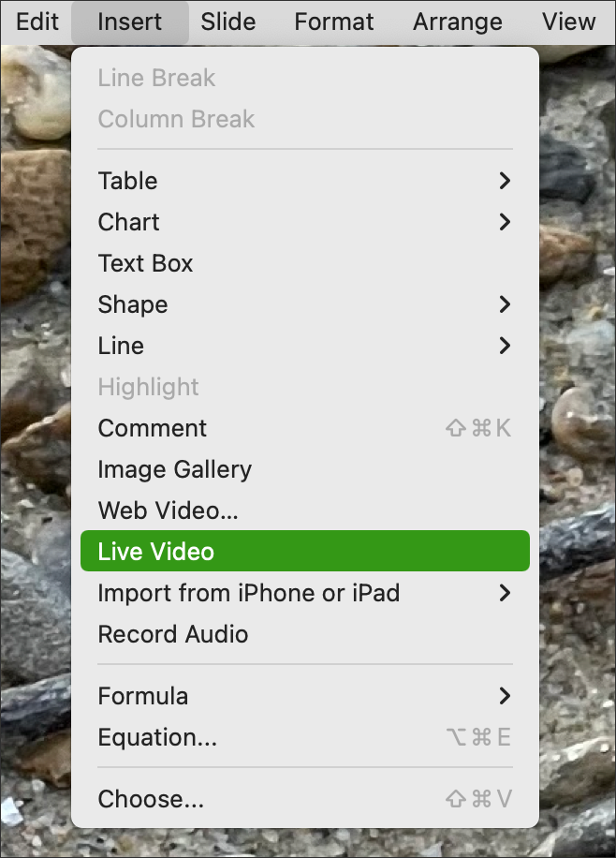616x858 pixels.
Task: Choose Comment from the Insert menu
Action: coord(304,428)
